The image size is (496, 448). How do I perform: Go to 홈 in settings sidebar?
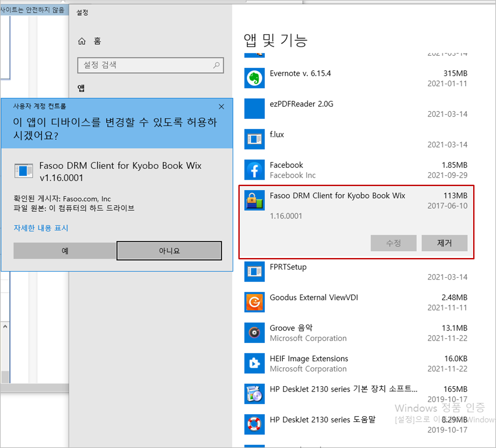tap(97, 41)
